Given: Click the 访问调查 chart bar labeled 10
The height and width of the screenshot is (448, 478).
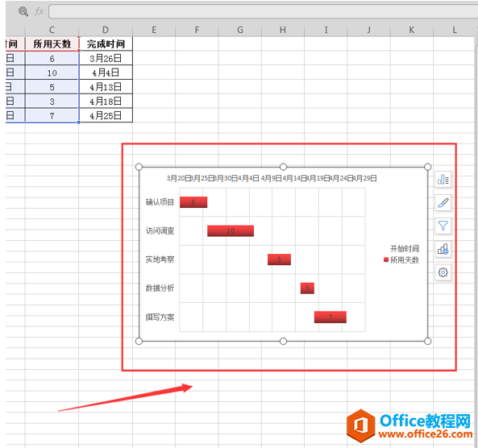Looking at the screenshot, I should pos(231,230).
